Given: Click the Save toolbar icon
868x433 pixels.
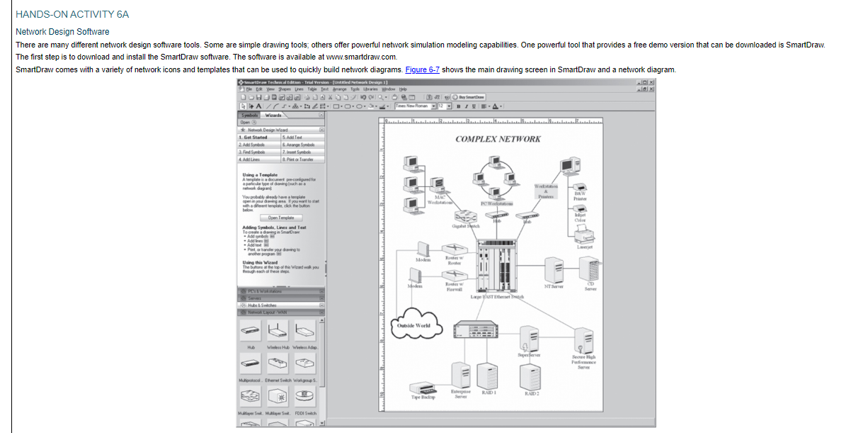Looking at the screenshot, I should (x=258, y=97).
